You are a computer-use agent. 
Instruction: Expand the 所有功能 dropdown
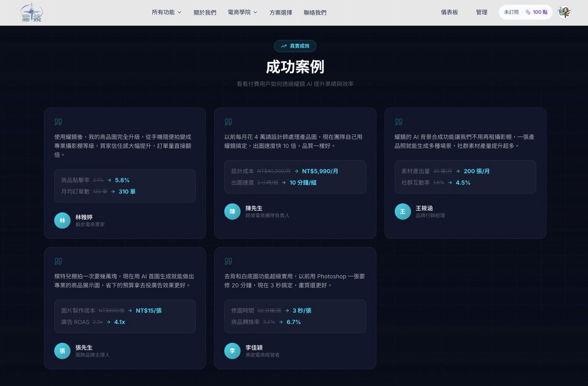point(164,12)
